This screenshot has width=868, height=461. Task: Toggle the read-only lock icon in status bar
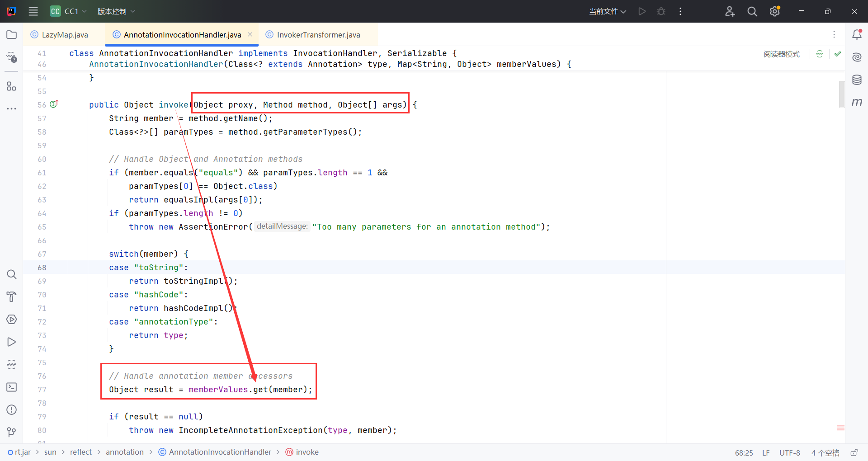click(854, 452)
